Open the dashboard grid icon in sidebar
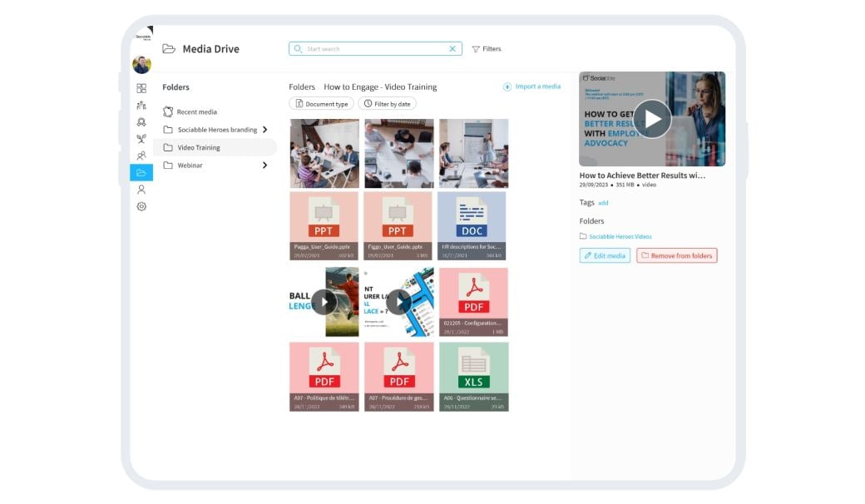Screen dimensions: 865x504 click(141, 87)
